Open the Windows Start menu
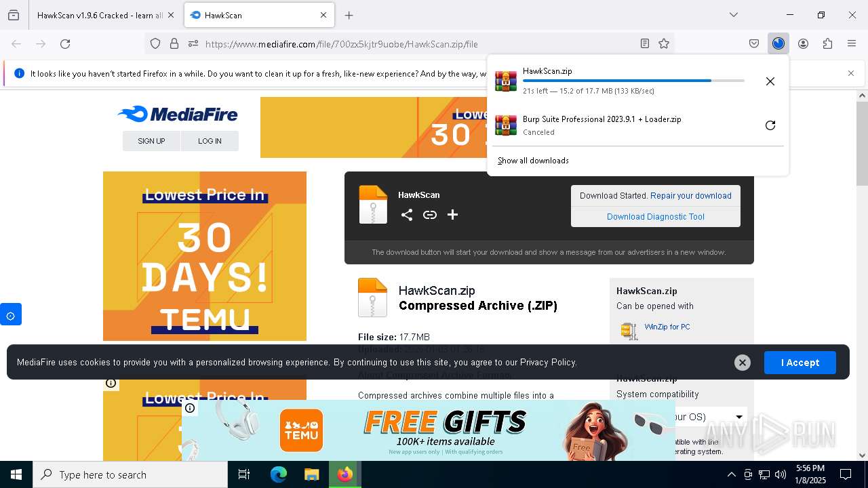This screenshot has width=868, height=488. (16, 474)
